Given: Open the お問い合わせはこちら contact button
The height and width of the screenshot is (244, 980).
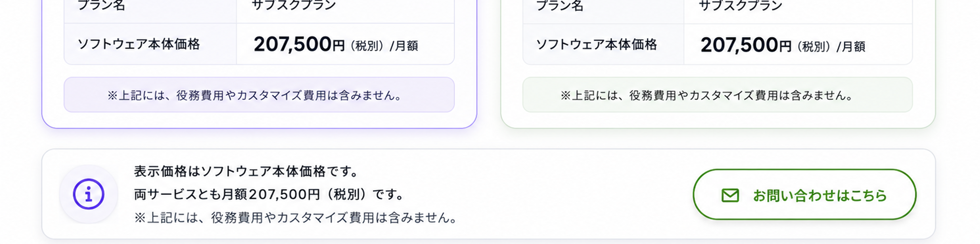Looking at the screenshot, I should [x=804, y=195].
